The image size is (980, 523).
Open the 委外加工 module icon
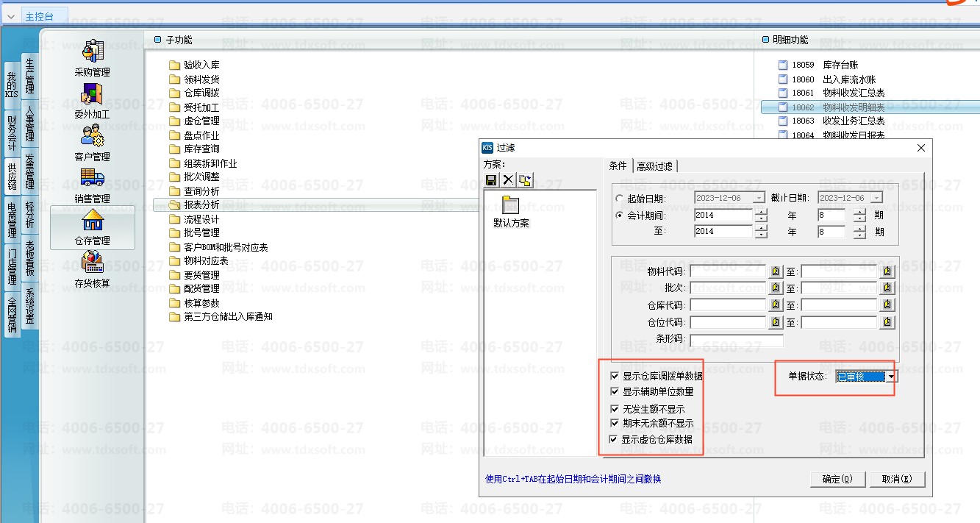tap(93, 101)
